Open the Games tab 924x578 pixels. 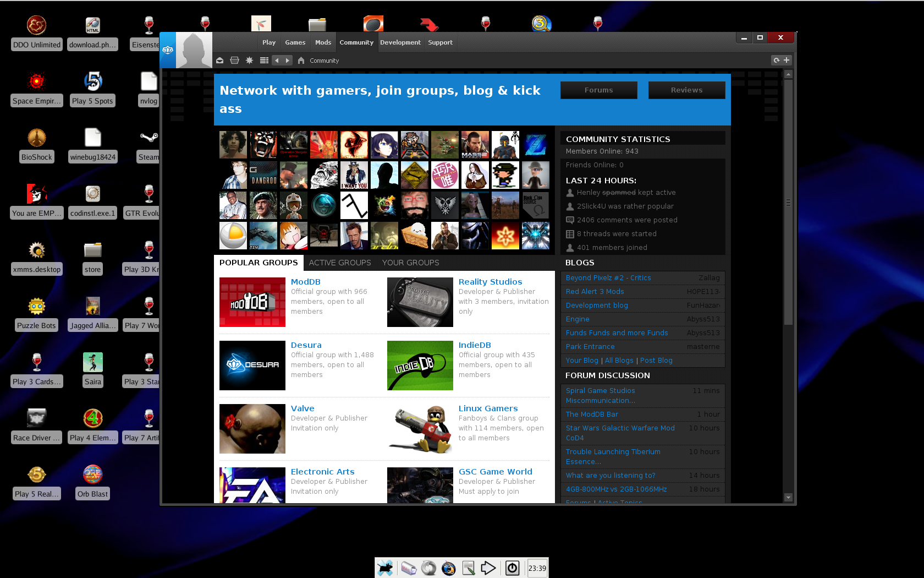click(295, 42)
